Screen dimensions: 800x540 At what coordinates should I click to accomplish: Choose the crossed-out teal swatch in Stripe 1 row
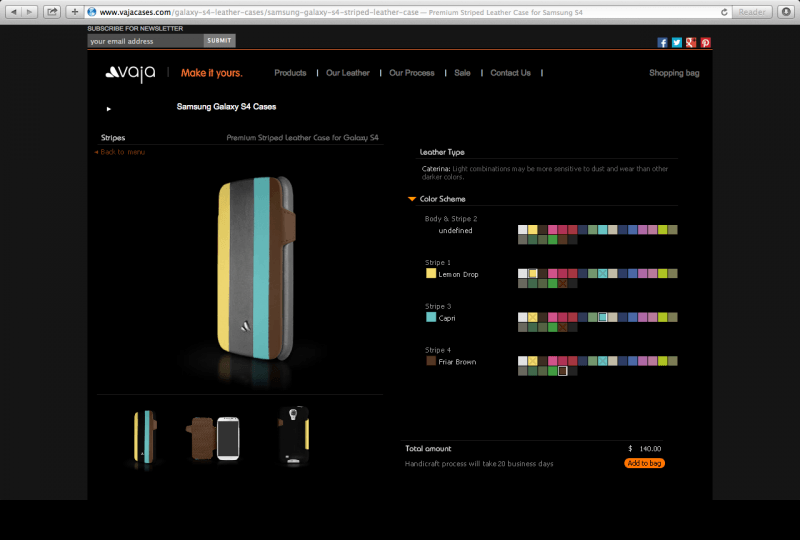coord(603,274)
